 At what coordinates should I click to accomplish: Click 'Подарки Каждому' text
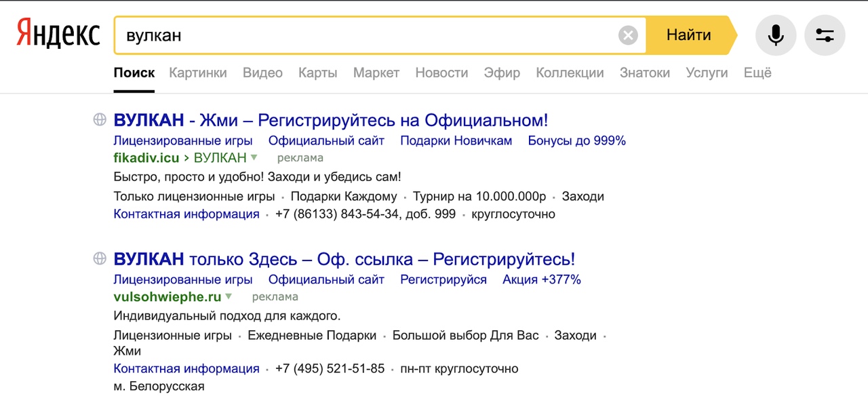click(x=344, y=197)
